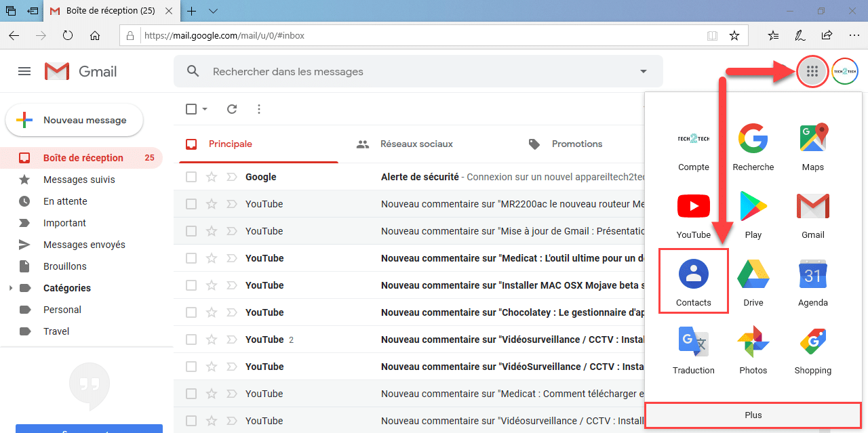
Task: Open Agenda calendar app
Action: tap(813, 281)
